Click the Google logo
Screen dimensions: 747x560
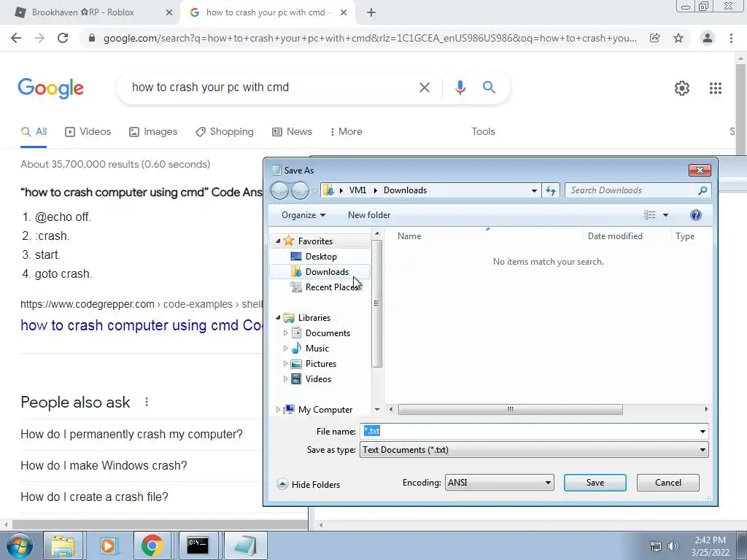pyautogui.click(x=51, y=88)
